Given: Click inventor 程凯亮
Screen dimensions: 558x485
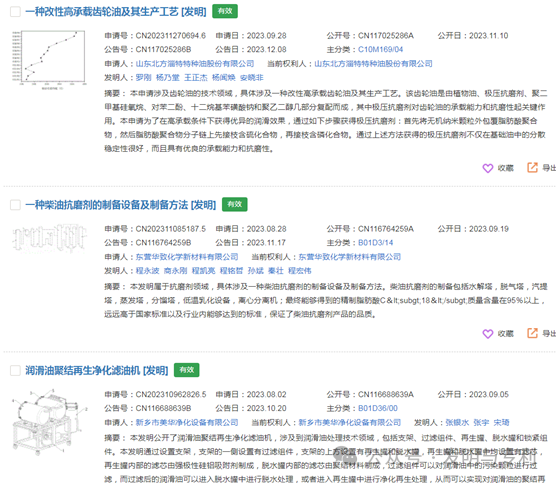Looking at the screenshot, I should point(204,271).
